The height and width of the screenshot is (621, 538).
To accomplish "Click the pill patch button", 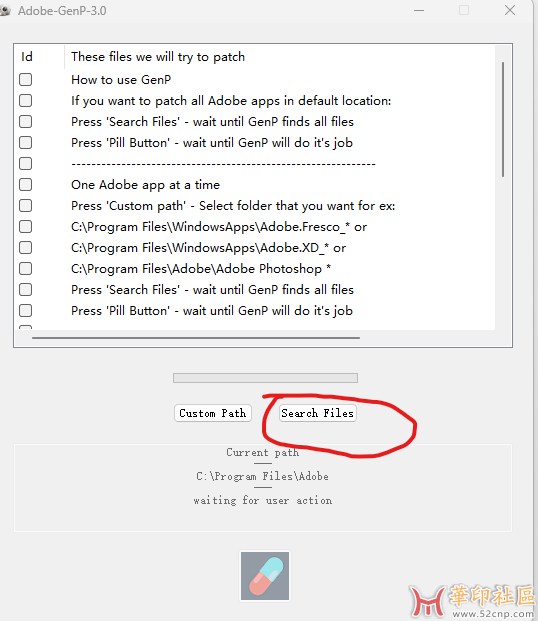I will click(265, 576).
